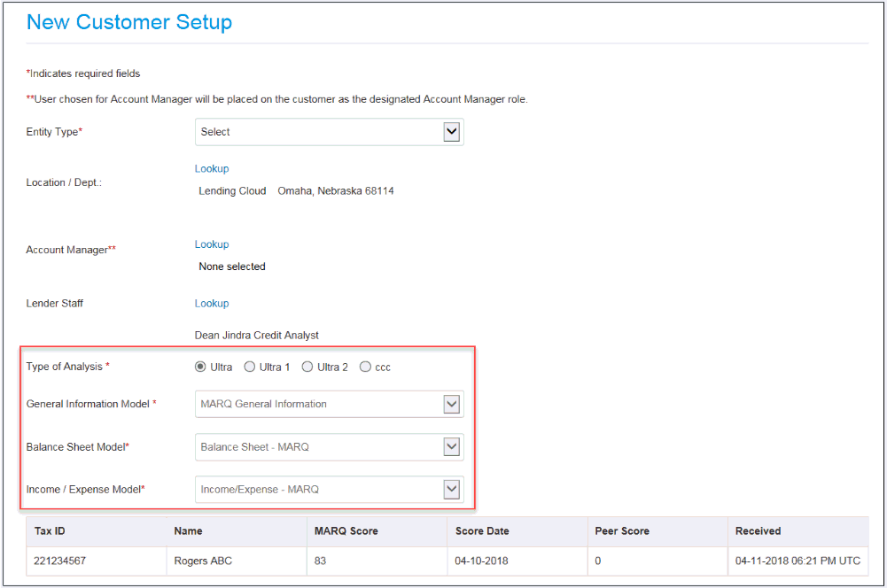Select the ccc analysis option
Screen dimensions: 887x588
[365, 366]
